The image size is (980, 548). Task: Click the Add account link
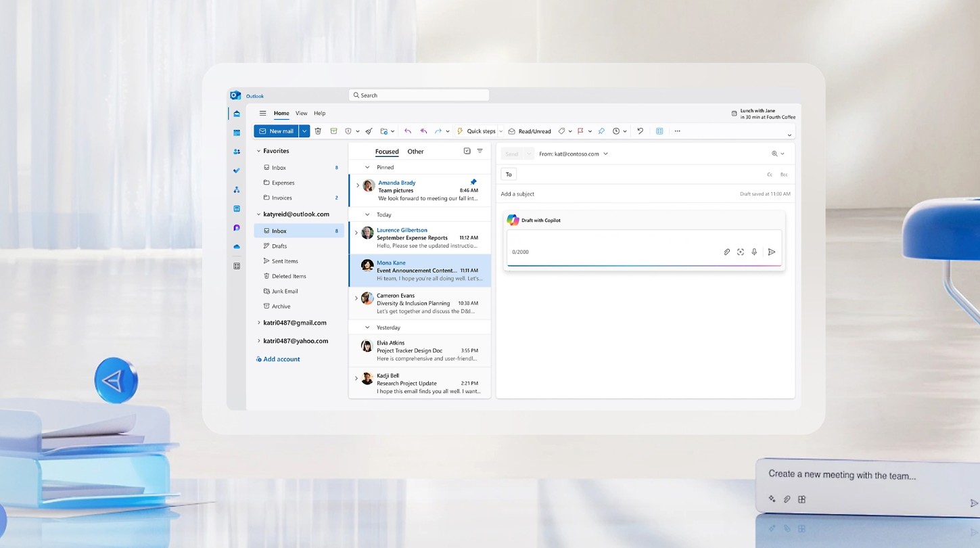(281, 359)
